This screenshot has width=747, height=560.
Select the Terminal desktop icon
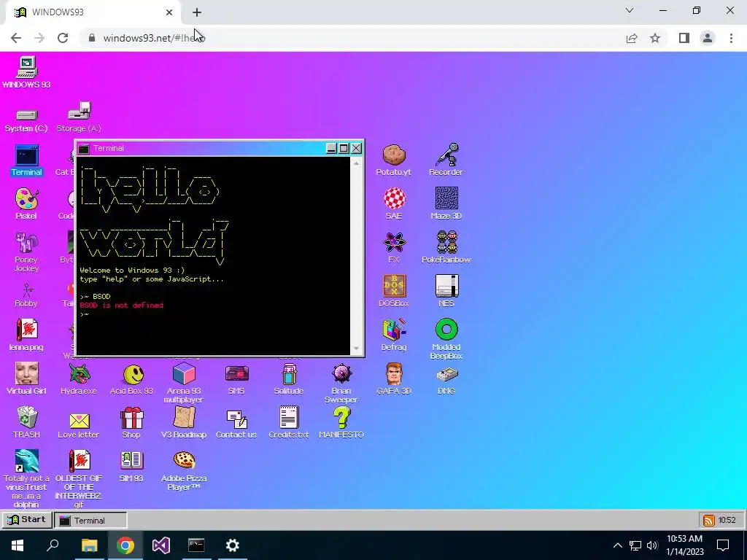[27, 155]
